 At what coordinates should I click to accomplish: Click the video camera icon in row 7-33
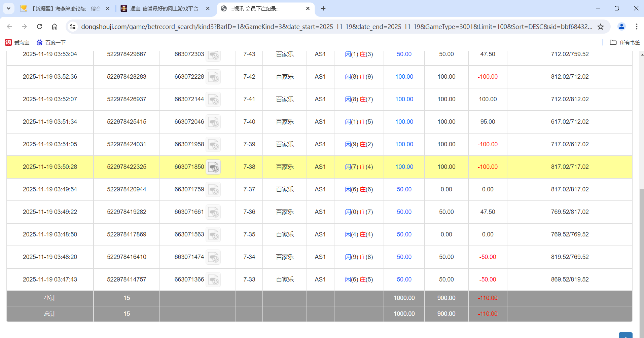click(213, 279)
